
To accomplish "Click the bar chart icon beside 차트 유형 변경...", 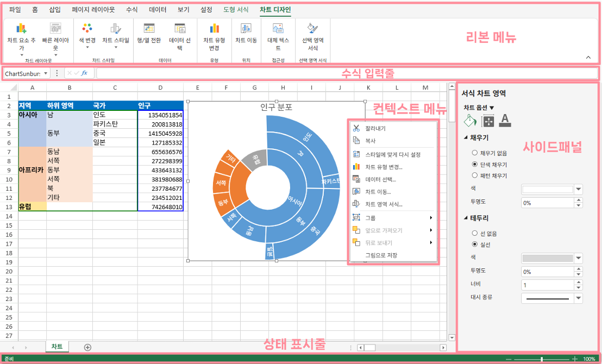I will click(x=356, y=167).
